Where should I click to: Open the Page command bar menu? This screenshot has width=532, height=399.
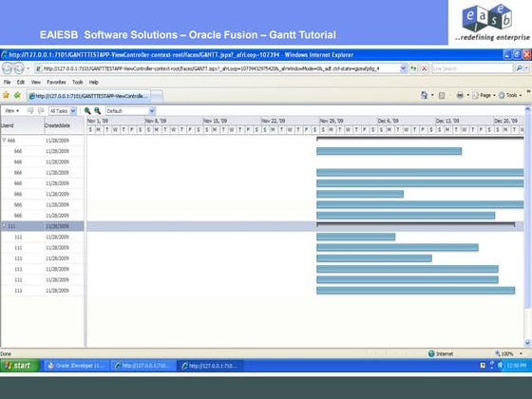point(484,95)
